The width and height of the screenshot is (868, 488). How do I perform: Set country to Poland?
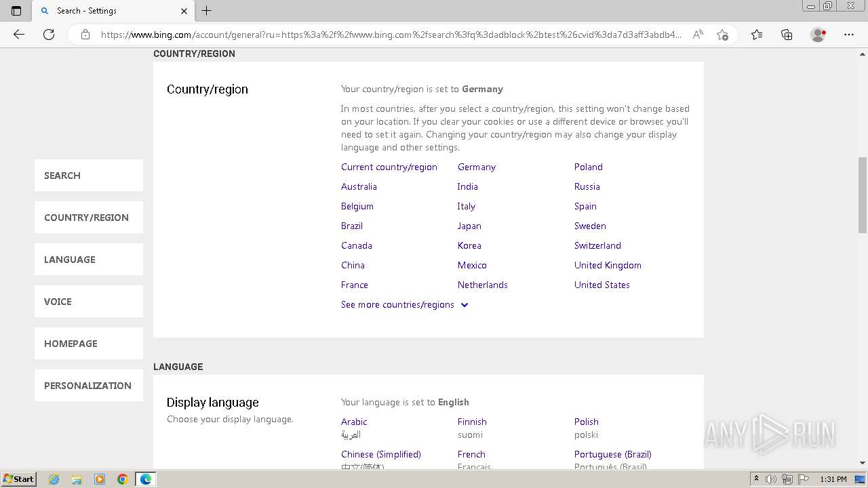(x=589, y=167)
